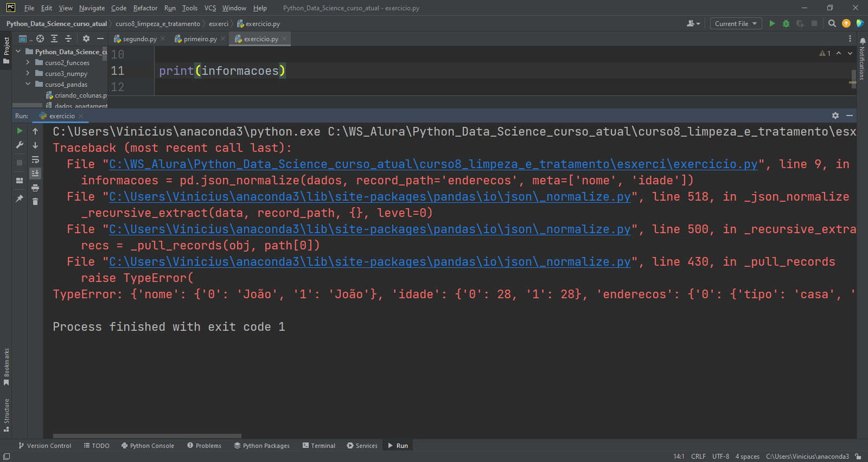This screenshot has height=462, width=868.
Task: Open the Python Packages tool window
Action: pos(262,446)
